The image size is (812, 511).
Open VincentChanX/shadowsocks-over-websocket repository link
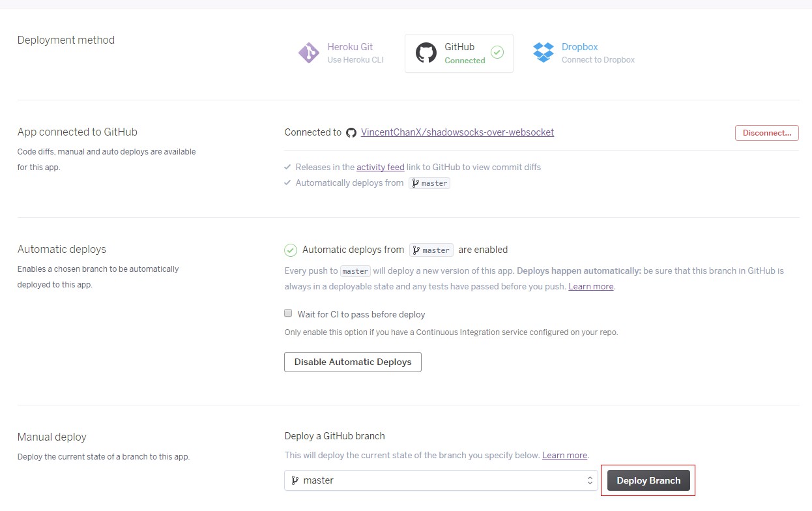coord(457,132)
